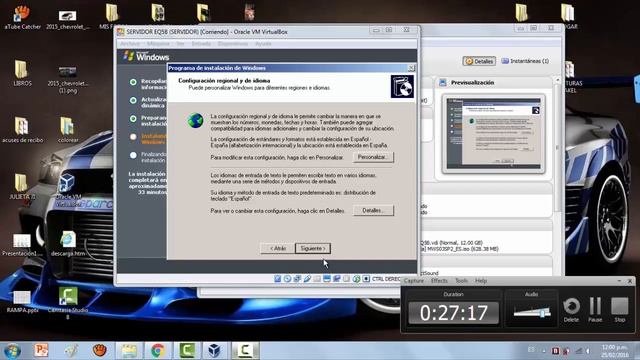This screenshot has height=360, width=640.
Task: Click the taskbar clock showing 12:00 p.m.
Action: (x=614, y=351)
